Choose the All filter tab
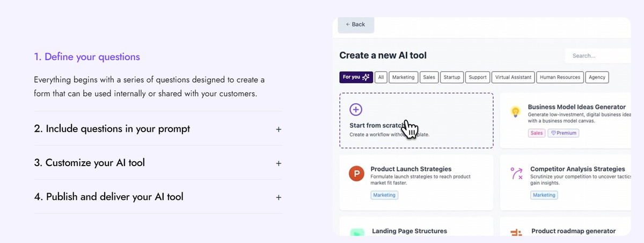This screenshot has height=243, width=644. (x=381, y=77)
